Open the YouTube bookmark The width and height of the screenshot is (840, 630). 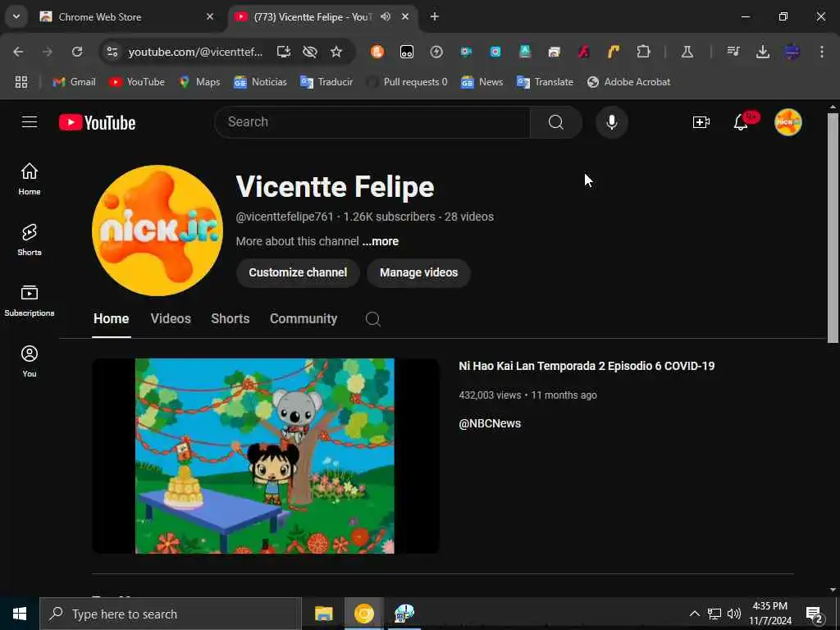pyautogui.click(x=137, y=82)
